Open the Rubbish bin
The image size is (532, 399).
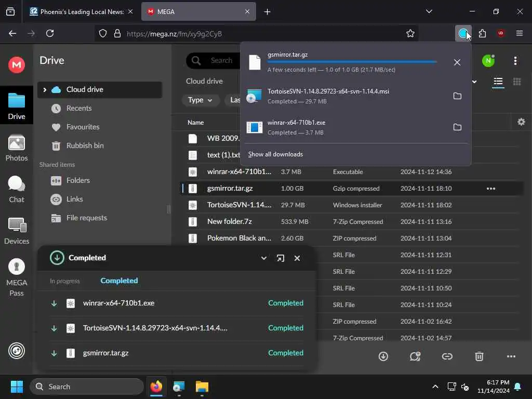pyautogui.click(x=85, y=145)
